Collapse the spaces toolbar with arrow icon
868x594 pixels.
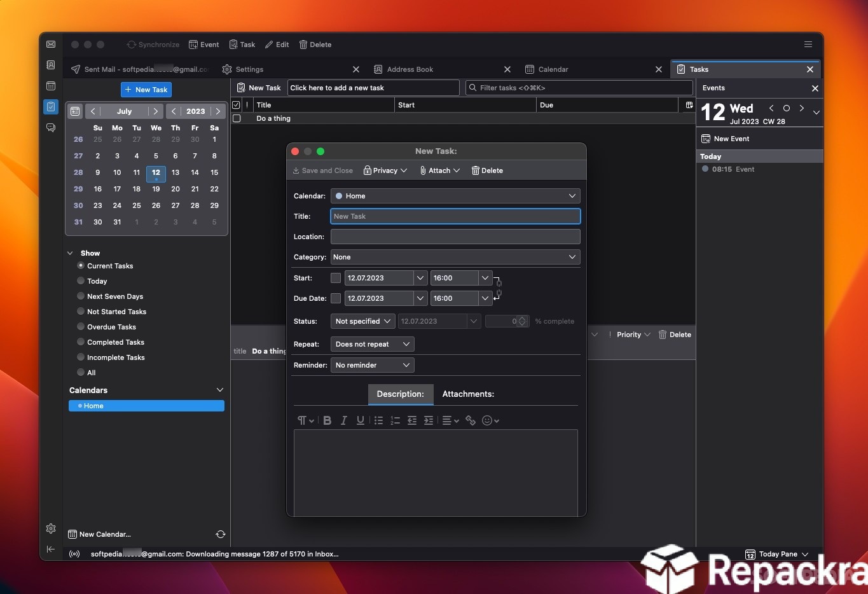coord(51,549)
